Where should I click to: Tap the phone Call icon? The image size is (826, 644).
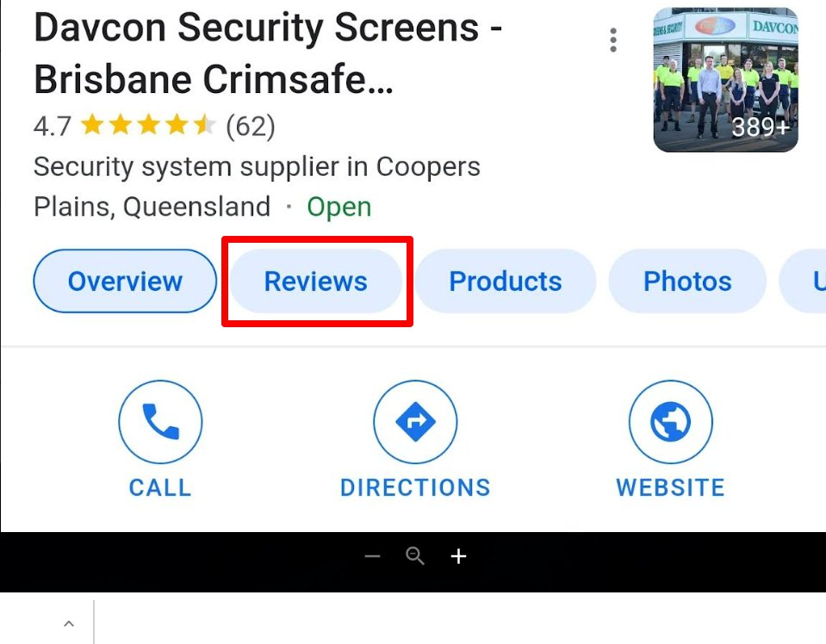(161, 422)
